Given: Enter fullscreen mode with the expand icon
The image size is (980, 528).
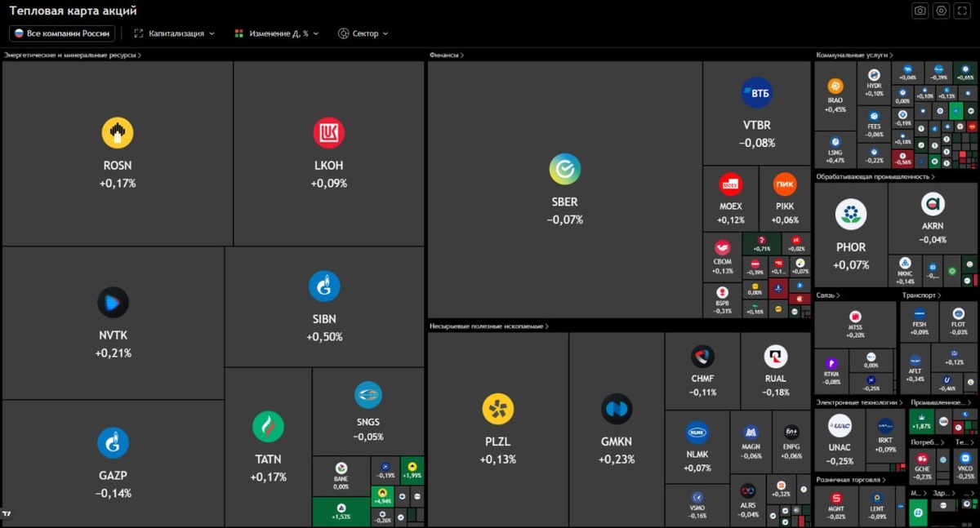Looking at the screenshot, I should click(x=963, y=11).
